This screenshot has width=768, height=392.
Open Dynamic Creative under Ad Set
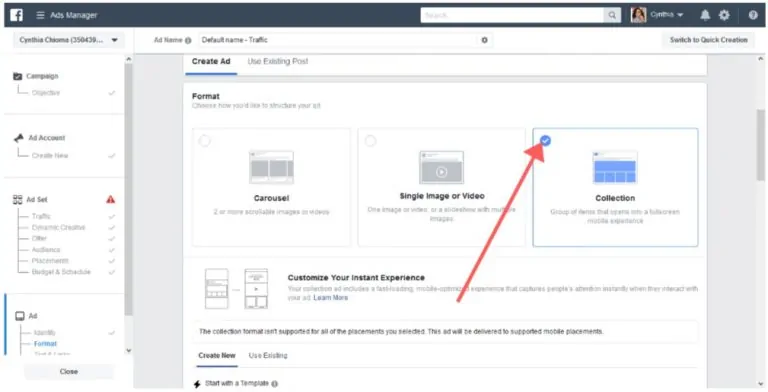click(x=58, y=227)
